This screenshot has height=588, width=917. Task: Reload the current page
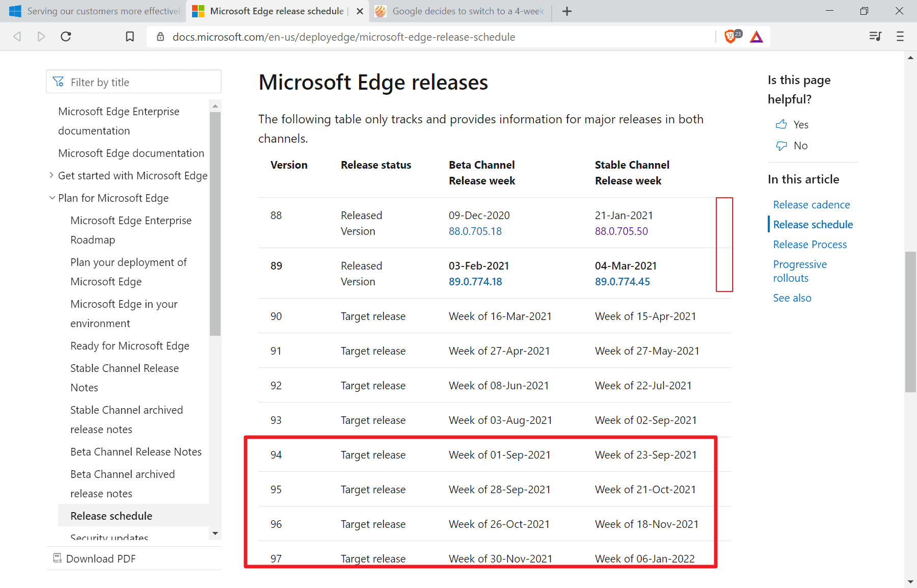(x=66, y=37)
